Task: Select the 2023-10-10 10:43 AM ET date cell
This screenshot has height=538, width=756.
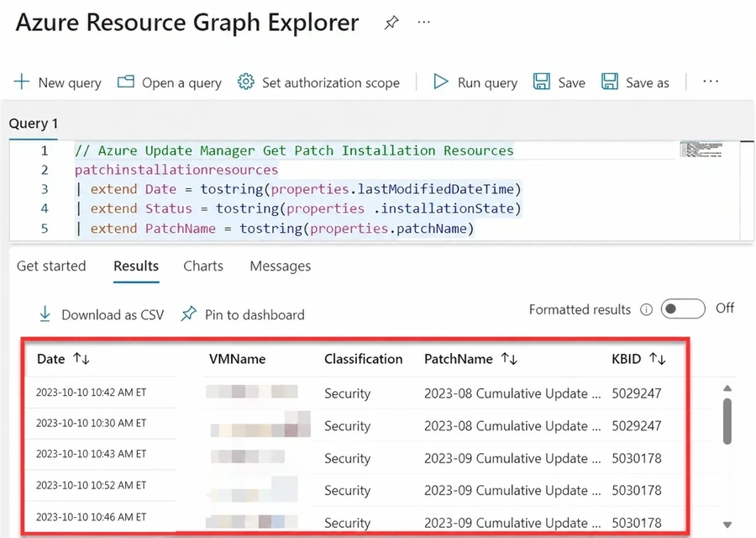Action: [91, 454]
